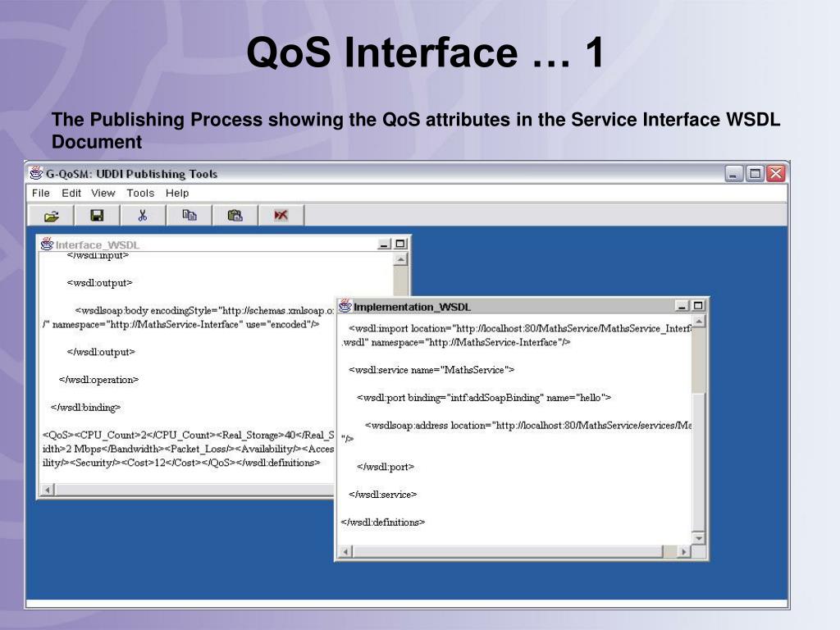The width and height of the screenshot is (840, 630).
Task: Click the Copy toolbar icon
Action: (189, 216)
